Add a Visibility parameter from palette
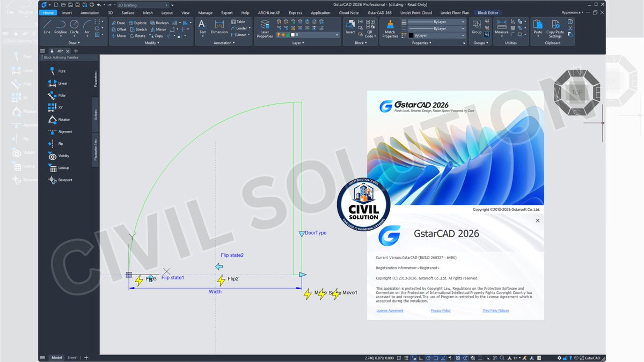The image size is (644, 362). (59, 156)
